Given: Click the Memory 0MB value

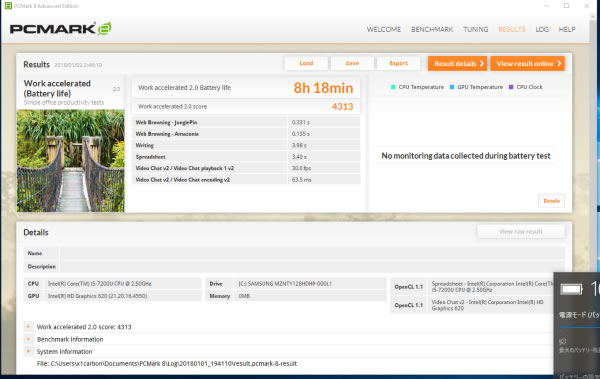Looking at the screenshot, I should [244, 296].
